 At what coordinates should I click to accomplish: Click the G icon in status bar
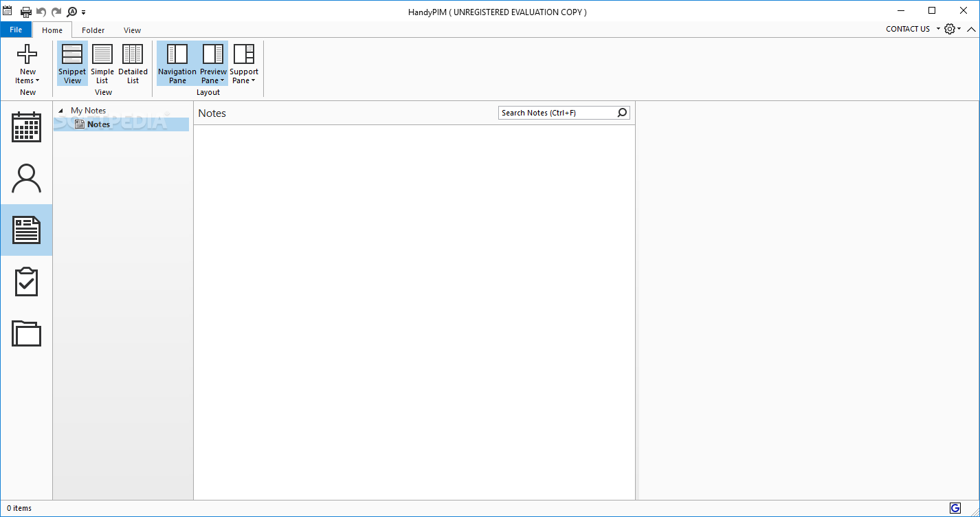(955, 508)
